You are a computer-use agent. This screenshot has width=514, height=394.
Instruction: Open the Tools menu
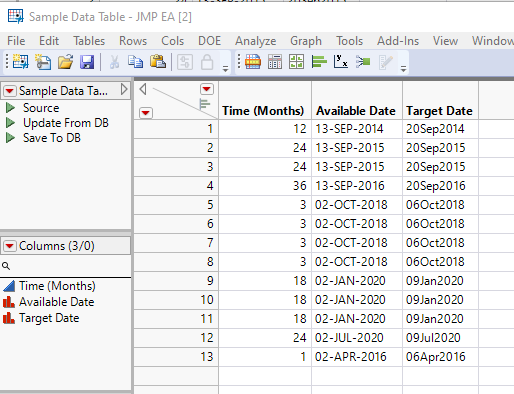coord(349,41)
